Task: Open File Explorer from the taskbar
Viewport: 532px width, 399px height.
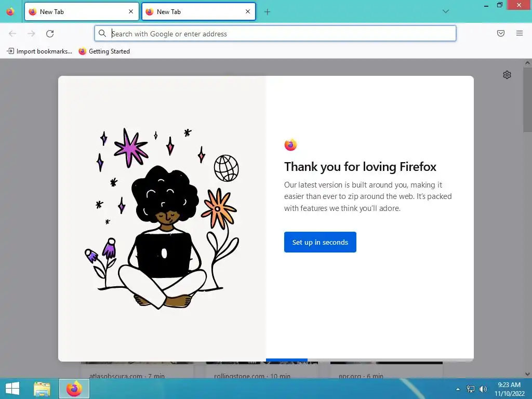Action: coord(42,389)
